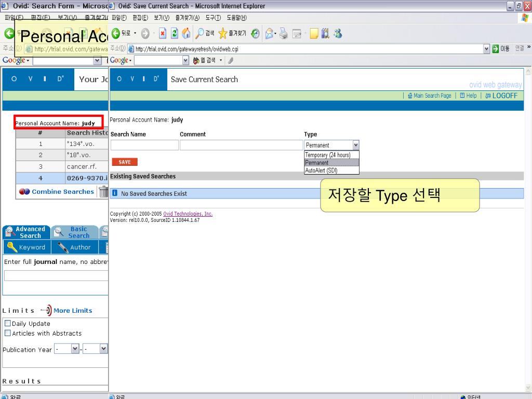Open the Type dropdown showing Permanent
Viewport: 532px width, 399px height.
point(331,145)
